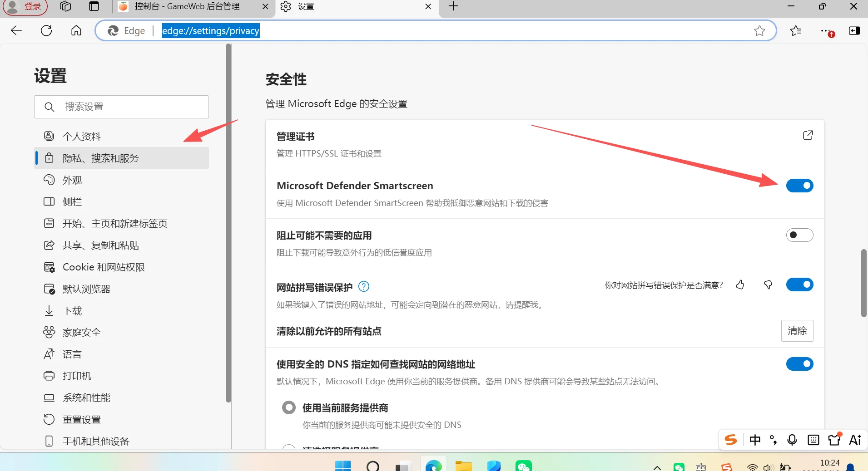This screenshot has width=868, height=471.
Task: Click the settings sidebar scrollbar
Action: pos(228,222)
